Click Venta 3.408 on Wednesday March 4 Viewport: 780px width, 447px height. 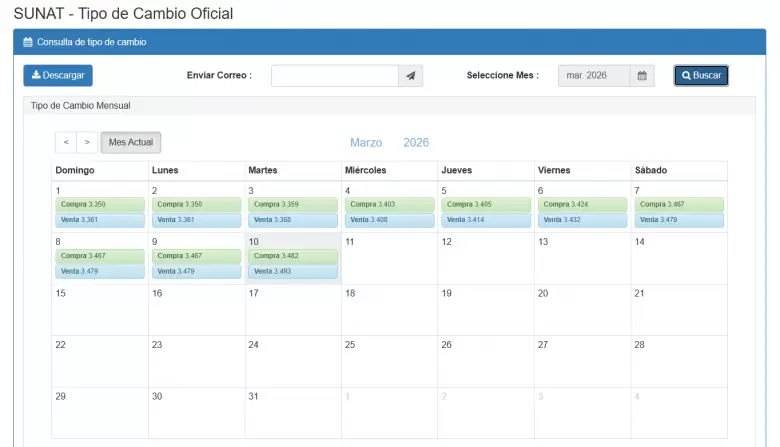coord(389,220)
